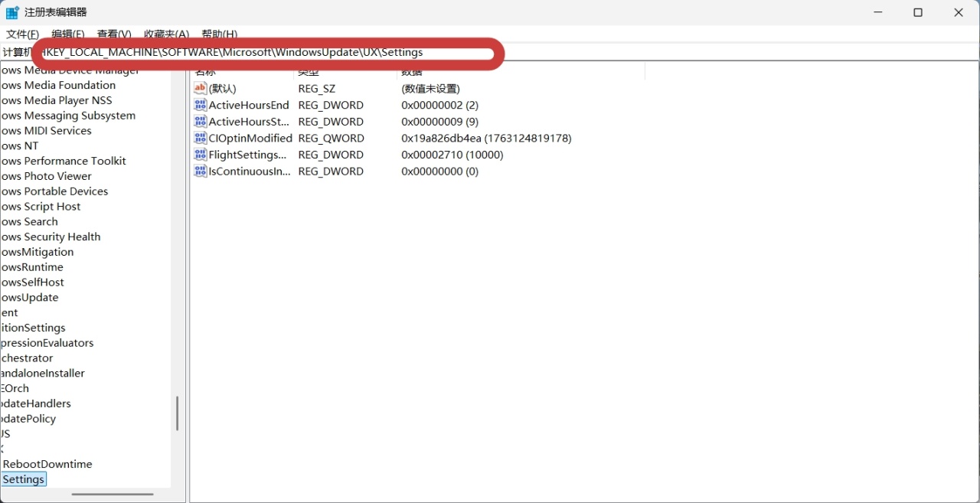The height and width of the screenshot is (503, 980).
Task: Select the Windows Performance Toolkit key
Action: (64, 161)
